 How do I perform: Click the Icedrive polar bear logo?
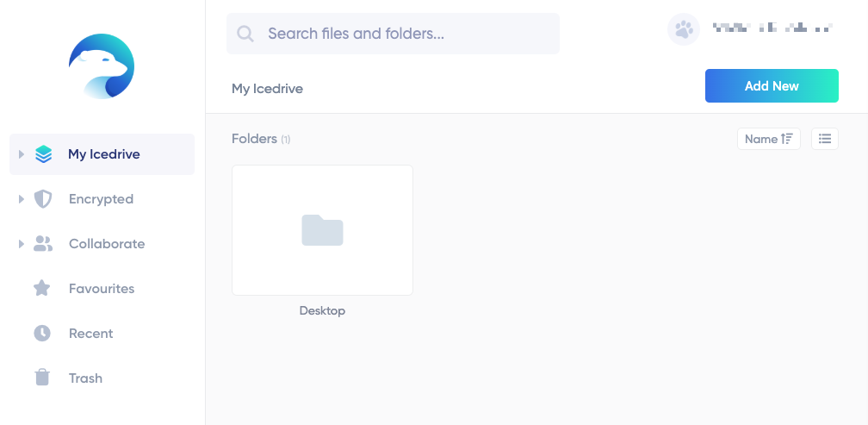[102, 66]
